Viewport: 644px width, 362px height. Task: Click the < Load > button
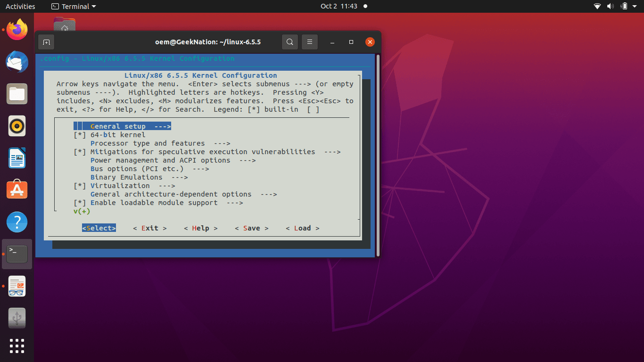(x=303, y=228)
